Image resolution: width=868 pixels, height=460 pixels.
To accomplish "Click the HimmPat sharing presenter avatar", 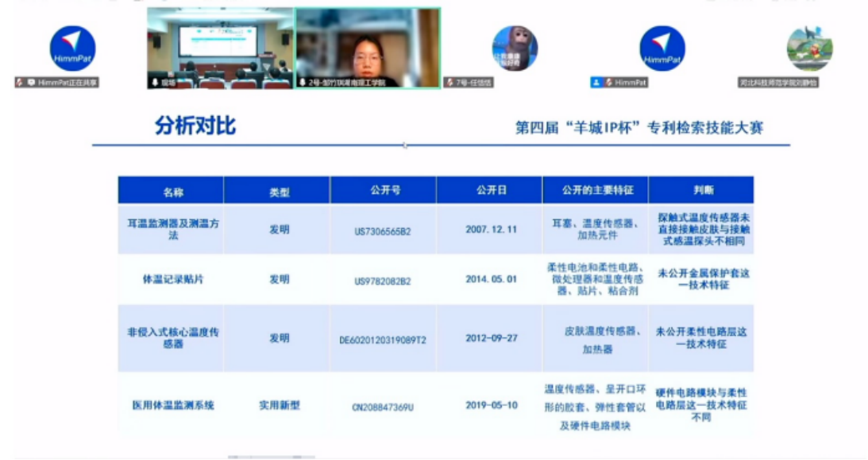I will pyautogui.click(x=72, y=48).
